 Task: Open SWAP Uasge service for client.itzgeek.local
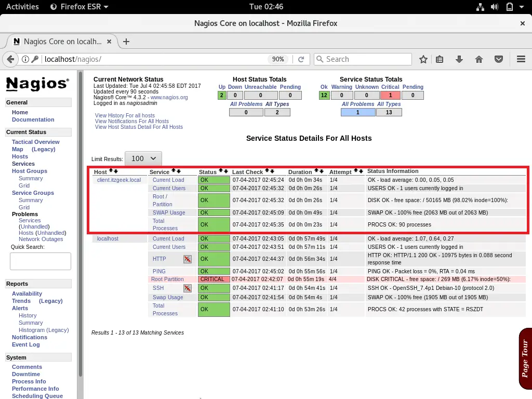coord(169,212)
